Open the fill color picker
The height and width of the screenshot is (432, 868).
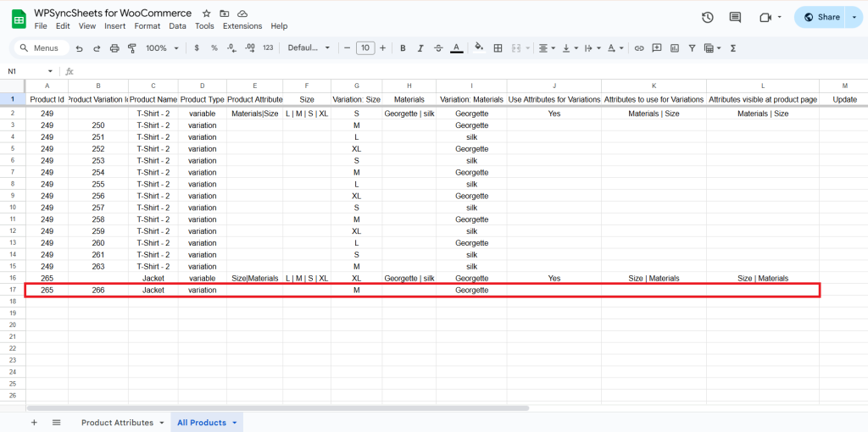[480, 48]
